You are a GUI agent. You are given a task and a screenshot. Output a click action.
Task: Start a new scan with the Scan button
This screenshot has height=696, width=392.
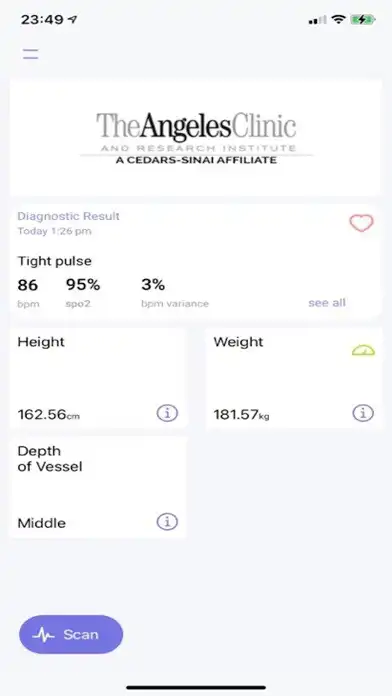(71, 634)
